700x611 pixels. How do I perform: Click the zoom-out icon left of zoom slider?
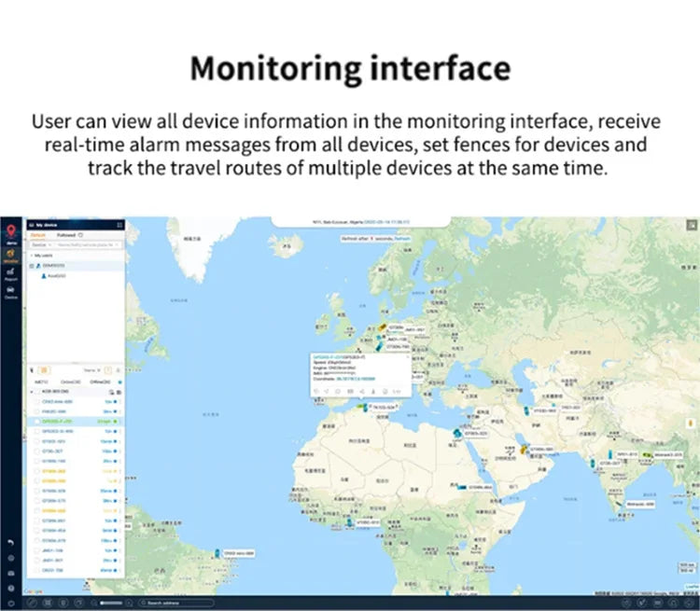(93, 603)
